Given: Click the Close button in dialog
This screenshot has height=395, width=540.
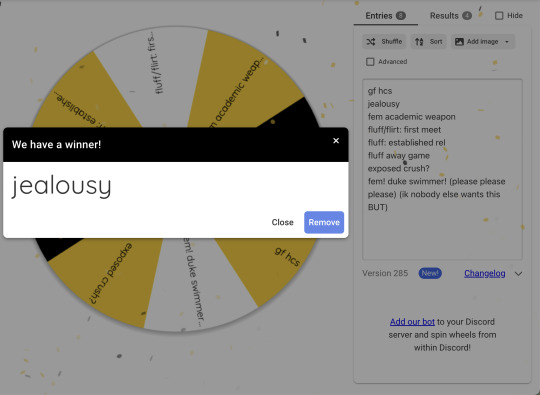Looking at the screenshot, I should [x=282, y=222].
